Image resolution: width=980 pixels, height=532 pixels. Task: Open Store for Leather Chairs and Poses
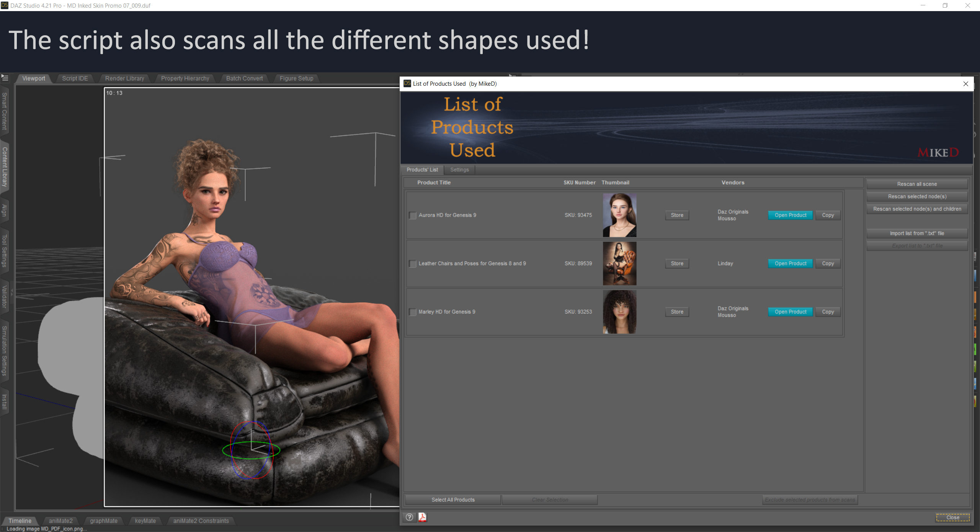pos(677,263)
